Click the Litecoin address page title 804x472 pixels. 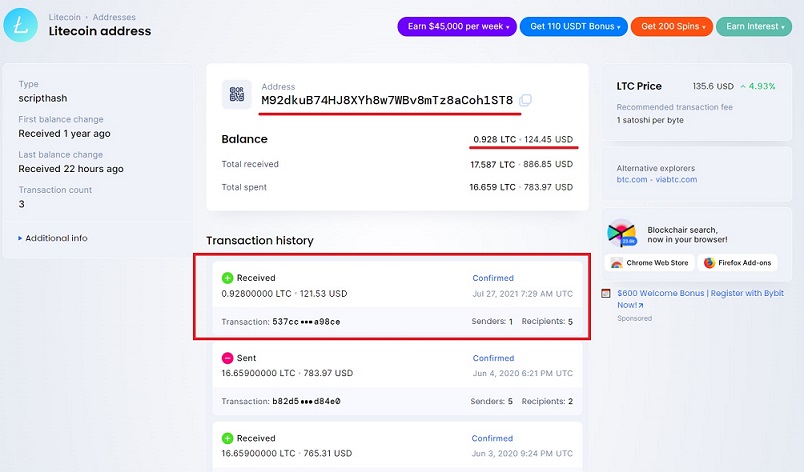[100, 31]
